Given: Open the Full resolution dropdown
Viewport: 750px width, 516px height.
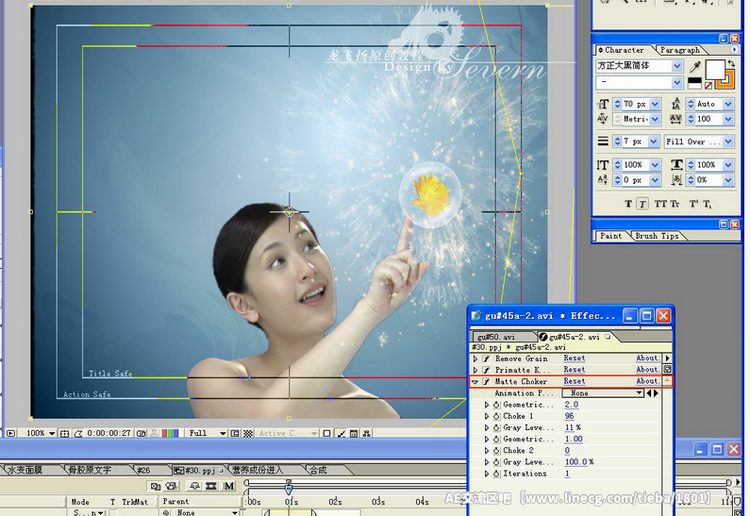Looking at the screenshot, I should (x=206, y=433).
